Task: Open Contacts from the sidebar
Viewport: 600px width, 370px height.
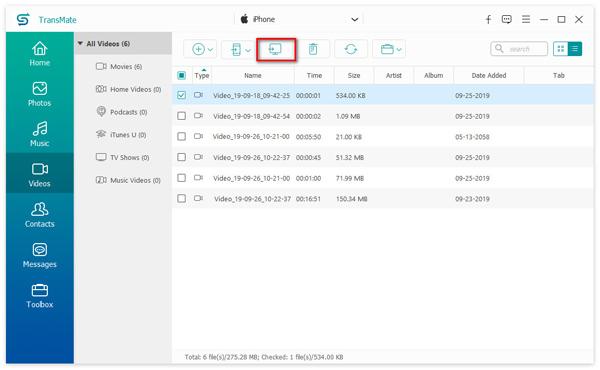Action: [39, 215]
